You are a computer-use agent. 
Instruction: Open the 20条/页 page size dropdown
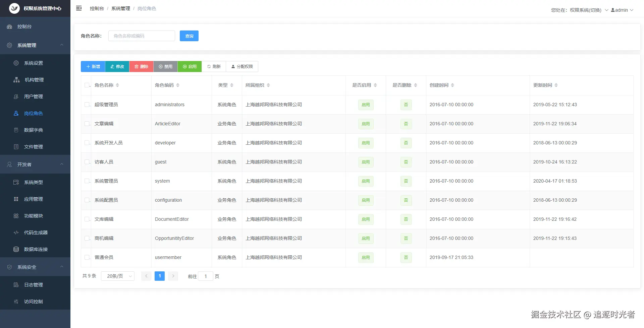118,276
